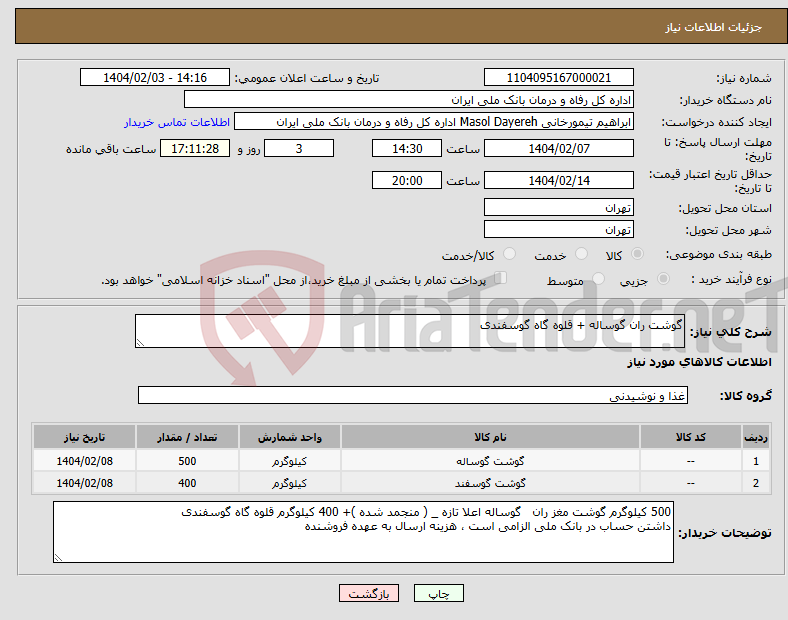
Task: Click the تعداد / مقدار column header
Action: [x=187, y=437]
